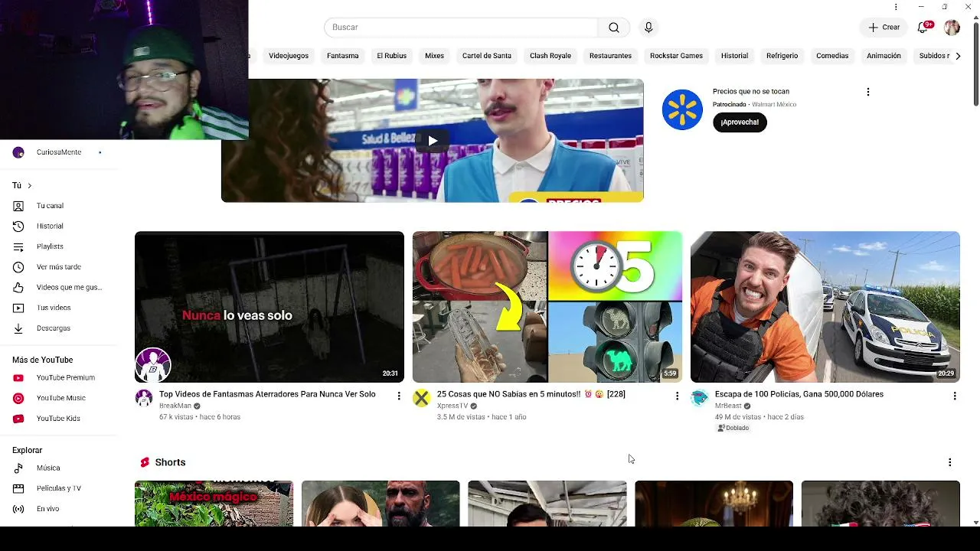Select the Restaurantes chip
Image resolution: width=980 pixels, height=551 pixels.
pos(610,56)
